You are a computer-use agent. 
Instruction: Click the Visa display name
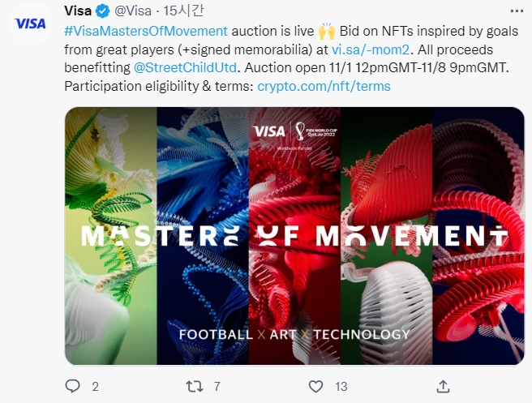click(x=78, y=11)
